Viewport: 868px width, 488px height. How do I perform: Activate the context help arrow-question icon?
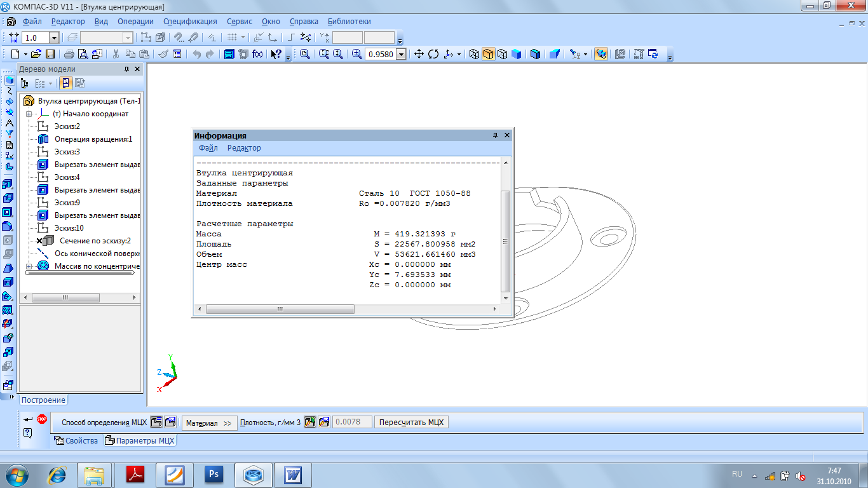(x=276, y=55)
